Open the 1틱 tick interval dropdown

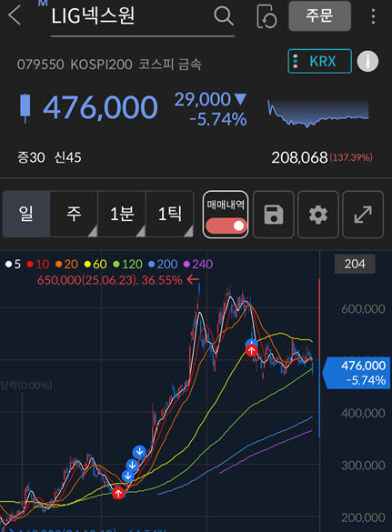pyautogui.click(x=170, y=214)
